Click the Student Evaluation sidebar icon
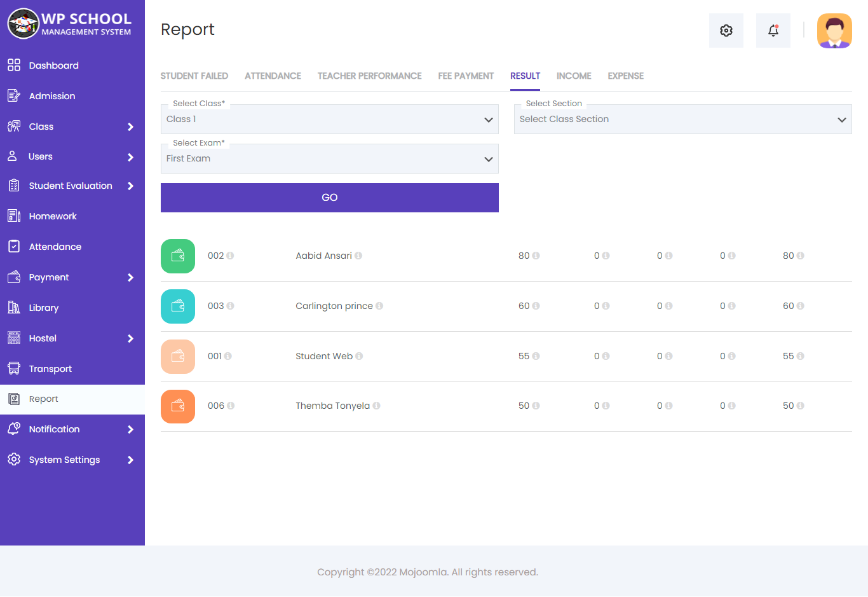The width and height of the screenshot is (868, 597). (14, 186)
